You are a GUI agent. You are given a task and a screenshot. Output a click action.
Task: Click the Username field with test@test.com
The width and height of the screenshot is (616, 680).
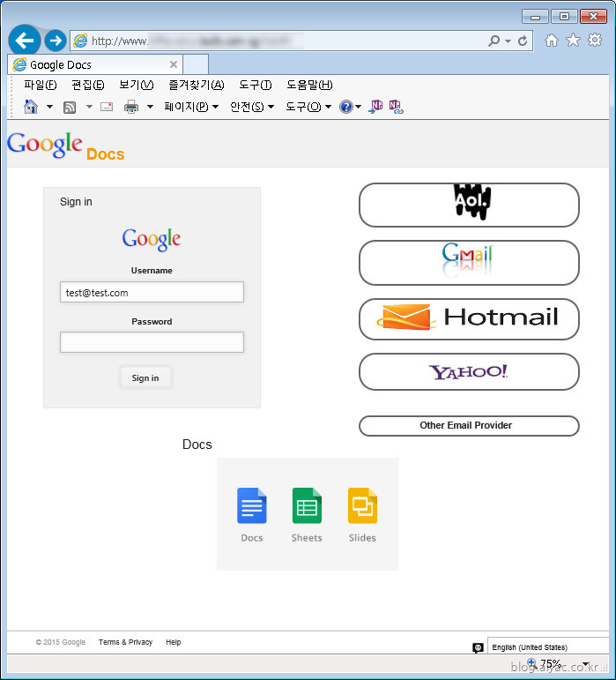pos(152,292)
